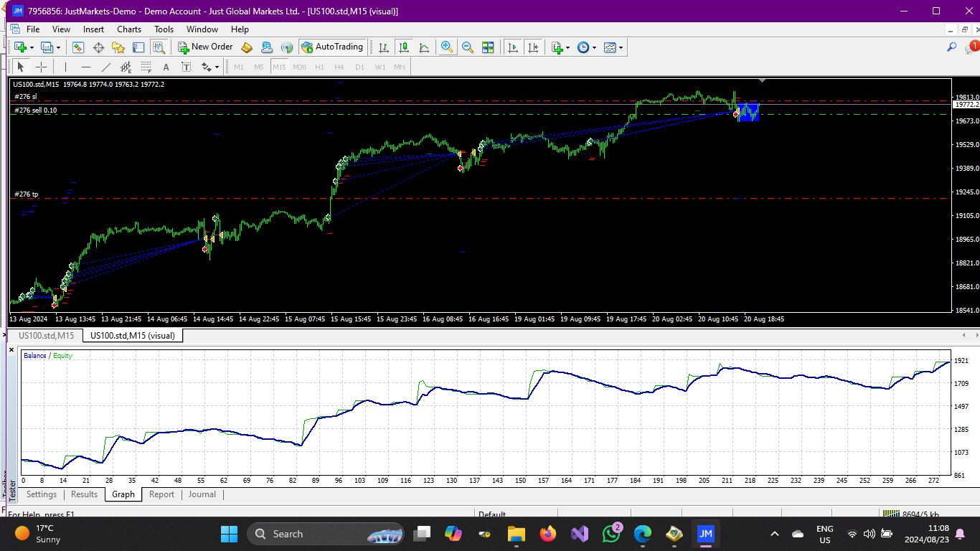Switch to line chart display
Image resolution: width=980 pixels, height=551 pixels.
(x=424, y=47)
